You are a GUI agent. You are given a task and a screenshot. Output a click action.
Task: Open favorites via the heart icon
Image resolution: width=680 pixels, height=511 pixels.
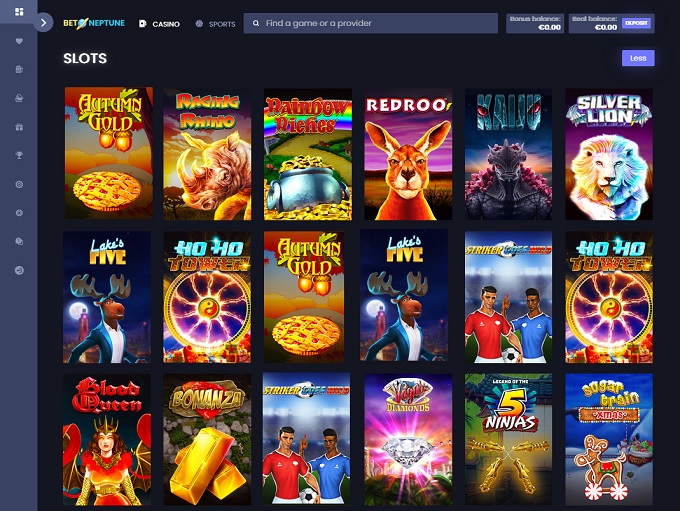pyautogui.click(x=19, y=41)
